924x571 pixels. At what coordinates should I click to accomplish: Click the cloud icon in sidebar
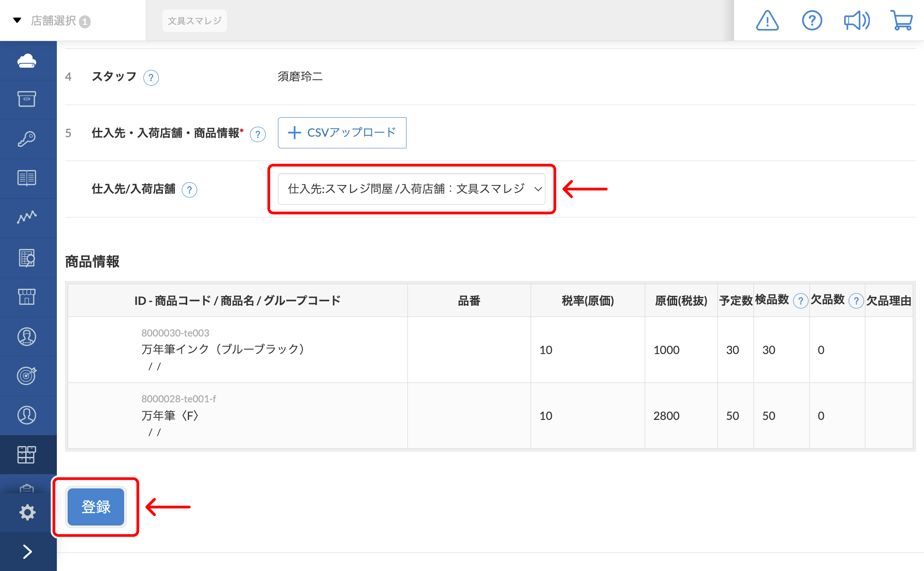[27, 60]
